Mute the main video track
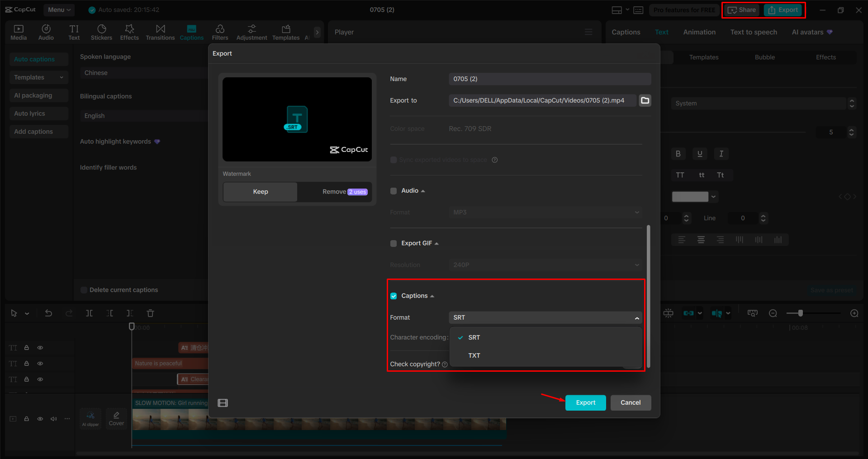 pyautogui.click(x=53, y=419)
